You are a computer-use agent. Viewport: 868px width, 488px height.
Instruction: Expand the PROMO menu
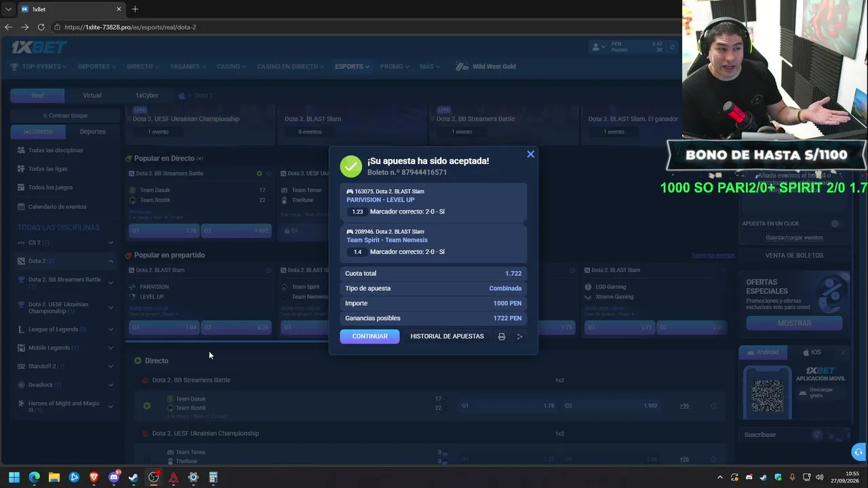click(x=395, y=66)
